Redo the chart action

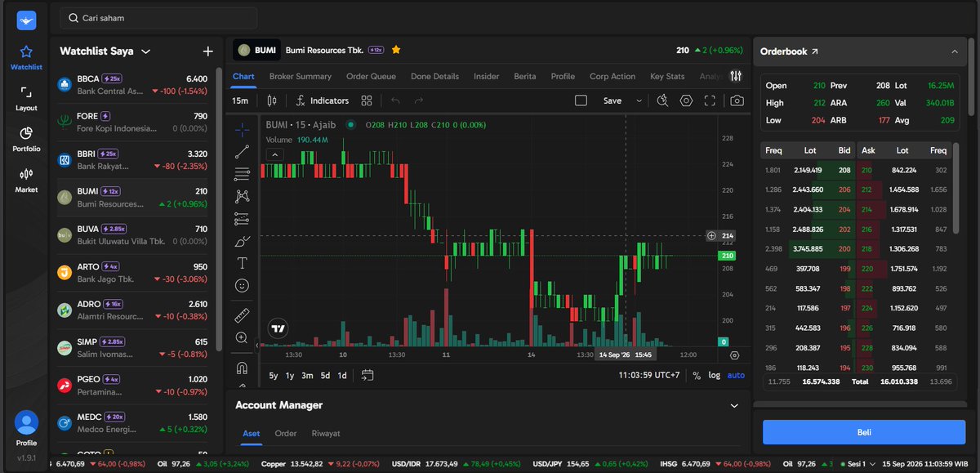419,100
